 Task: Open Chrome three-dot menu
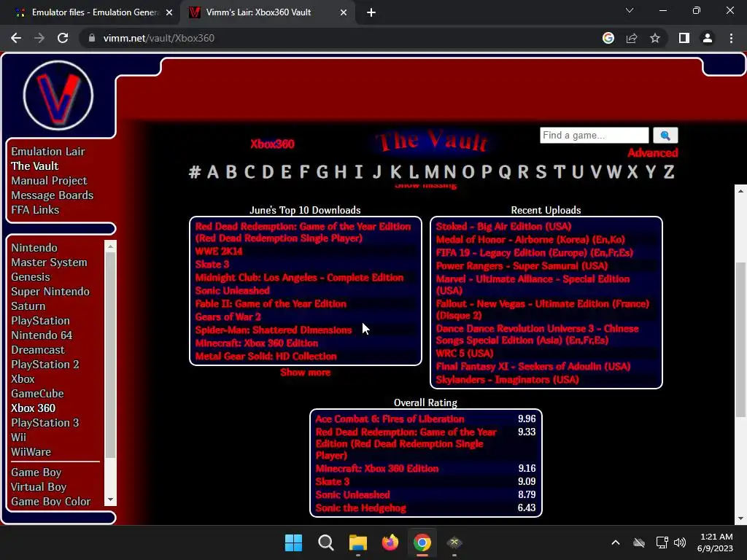coord(731,38)
